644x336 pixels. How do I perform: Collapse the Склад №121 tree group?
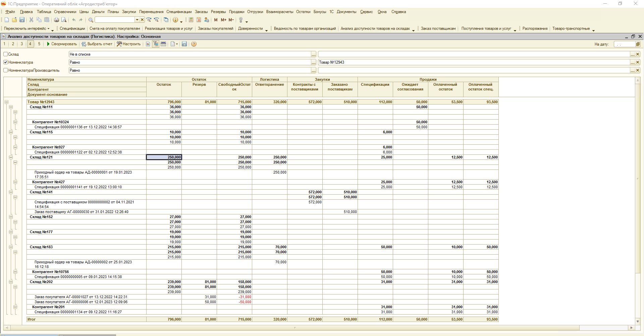point(11,157)
